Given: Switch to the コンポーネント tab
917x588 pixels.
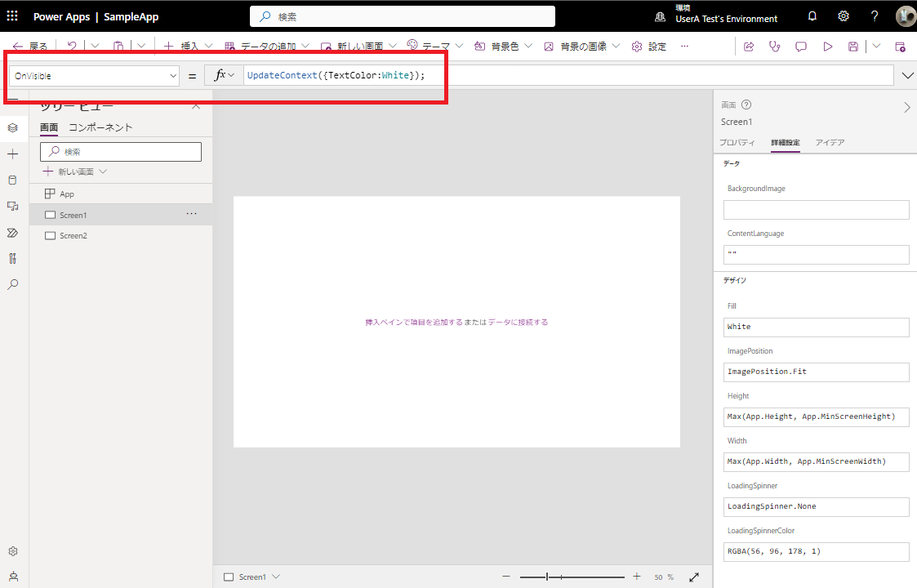Looking at the screenshot, I should point(100,127).
